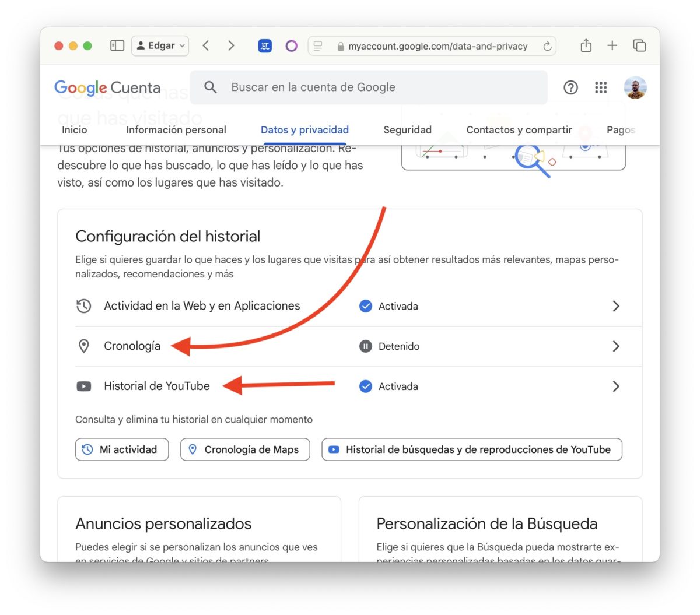Open Historial de búsquedas y de reproducciones de YouTube
Screen dimensions: 700x615
472,449
